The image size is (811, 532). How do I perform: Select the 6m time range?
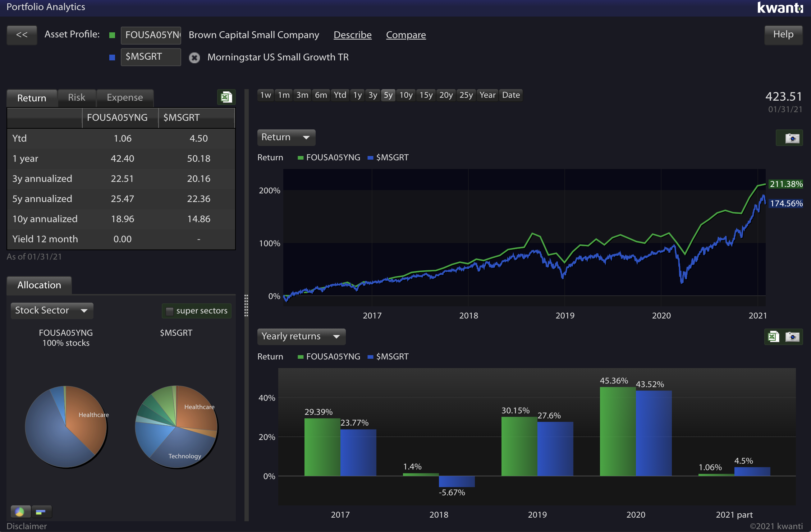pyautogui.click(x=321, y=95)
